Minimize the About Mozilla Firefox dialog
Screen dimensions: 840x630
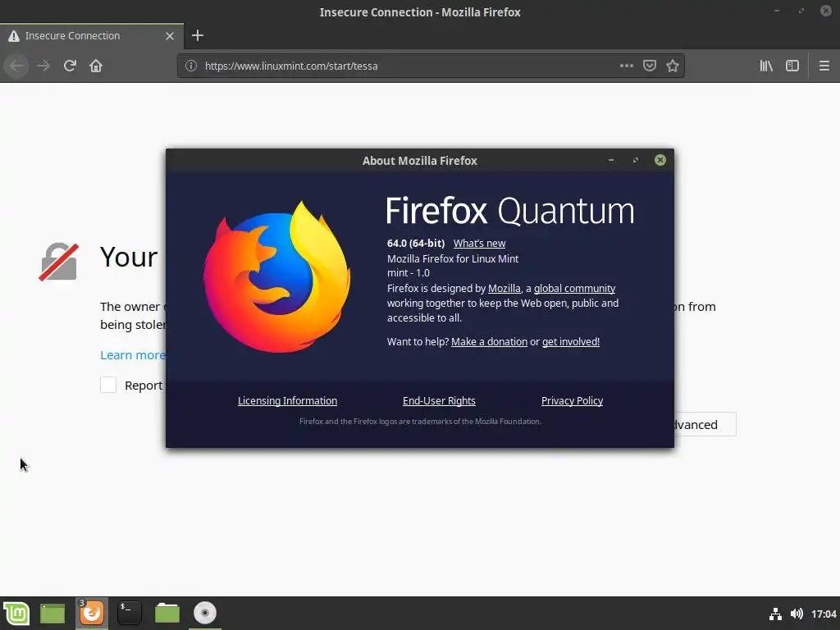[x=610, y=160]
